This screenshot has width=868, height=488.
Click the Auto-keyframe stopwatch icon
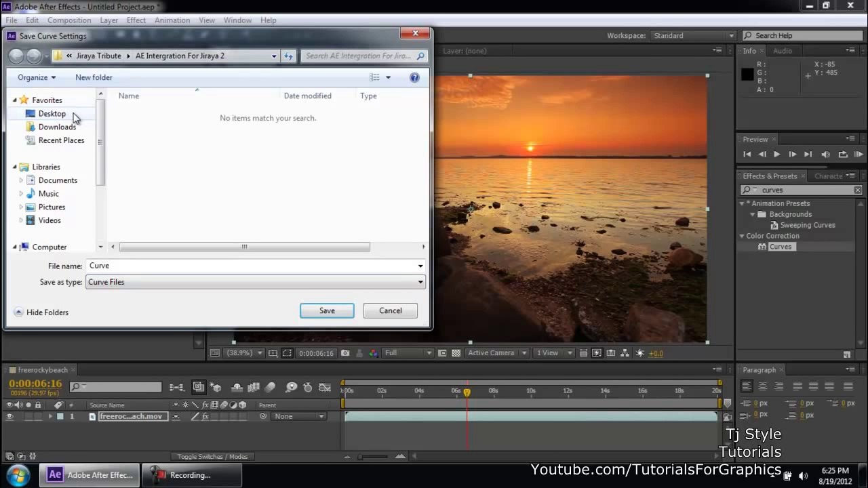click(308, 388)
